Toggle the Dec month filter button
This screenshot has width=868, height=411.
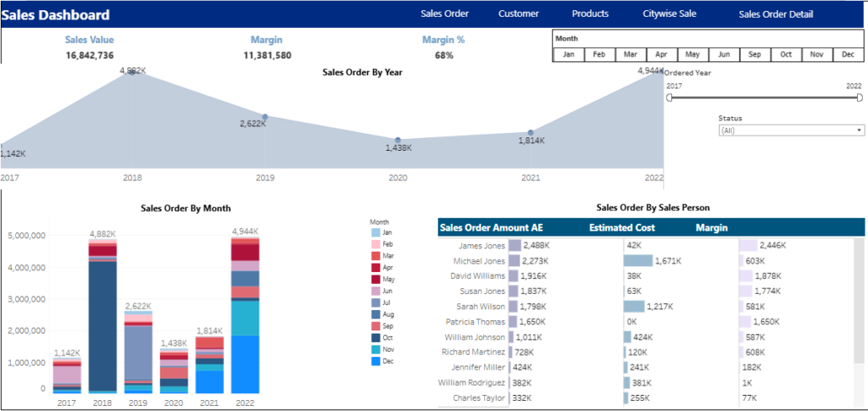tap(847, 54)
